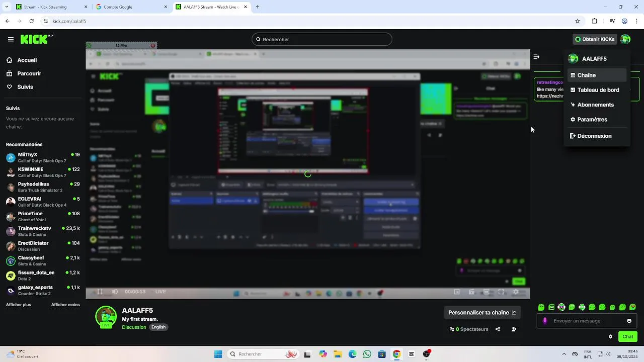This screenshot has width=644, height=362.
Task: Pause the stream video player
Action: pyautogui.click(x=100, y=292)
